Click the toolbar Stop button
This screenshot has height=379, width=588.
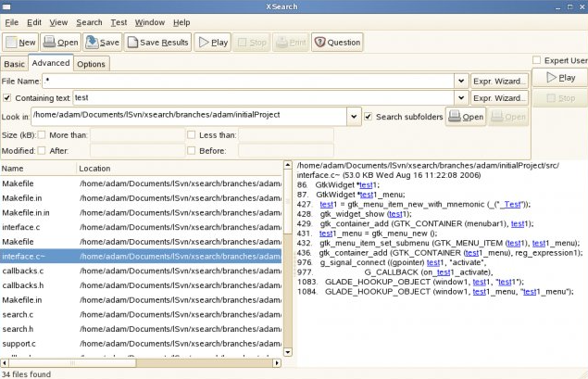(x=252, y=42)
